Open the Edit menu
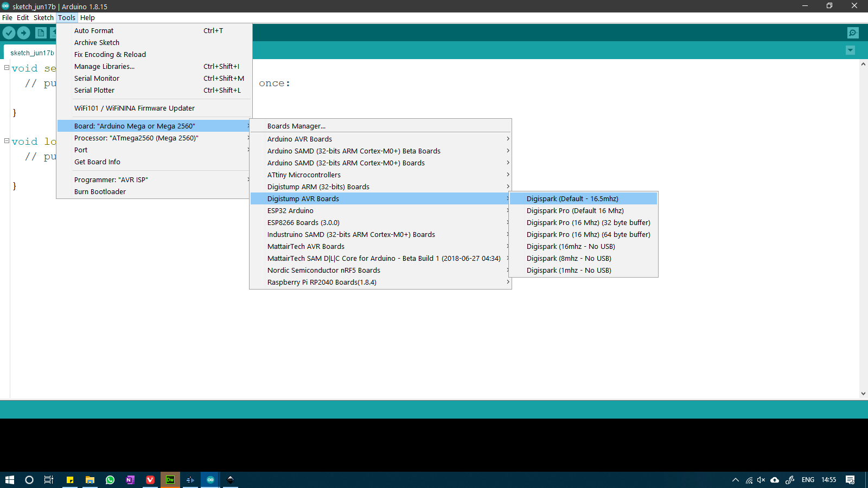The height and width of the screenshot is (488, 868). click(x=23, y=17)
